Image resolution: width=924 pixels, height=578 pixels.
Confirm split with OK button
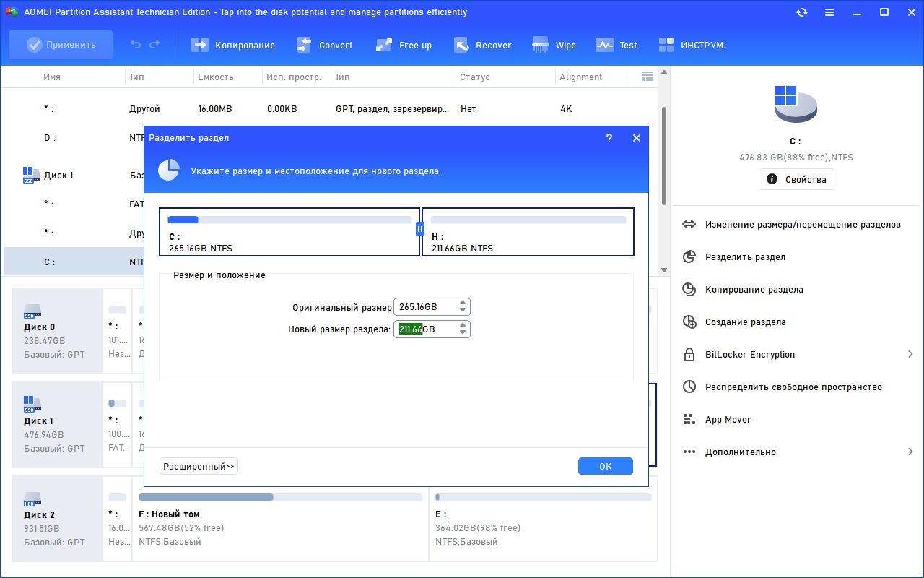pyautogui.click(x=605, y=467)
